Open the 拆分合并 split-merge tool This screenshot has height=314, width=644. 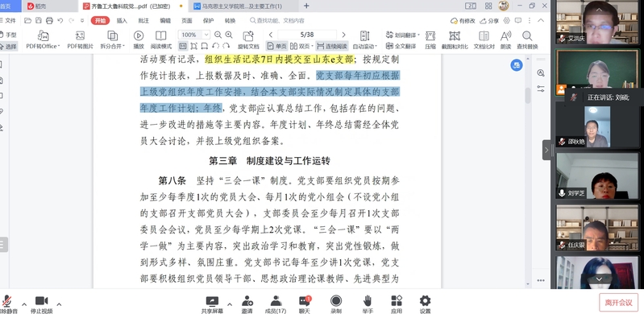(112, 39)
